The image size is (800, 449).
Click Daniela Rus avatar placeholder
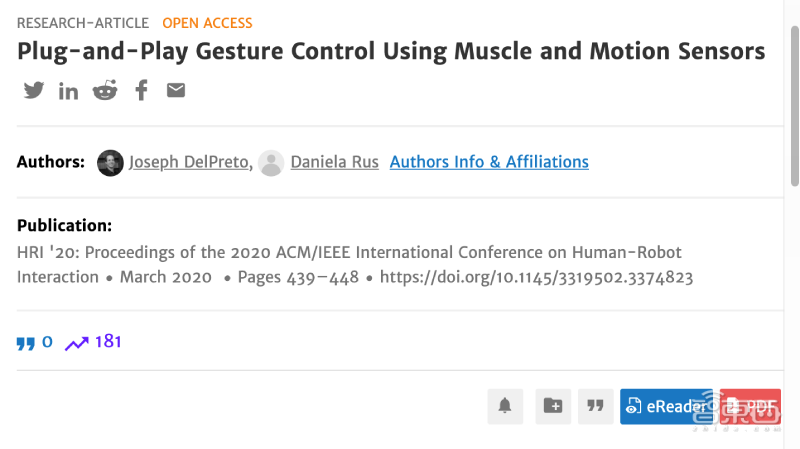(x=271, y=162)
